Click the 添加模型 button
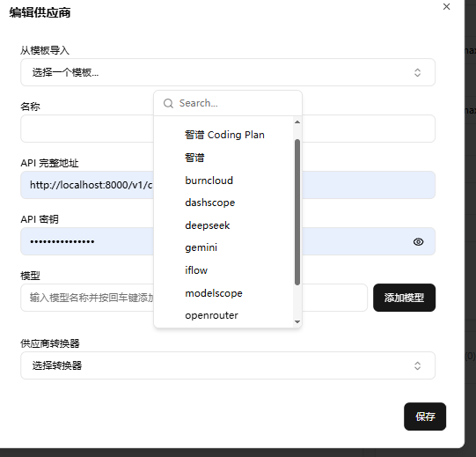 coord(404,298)
